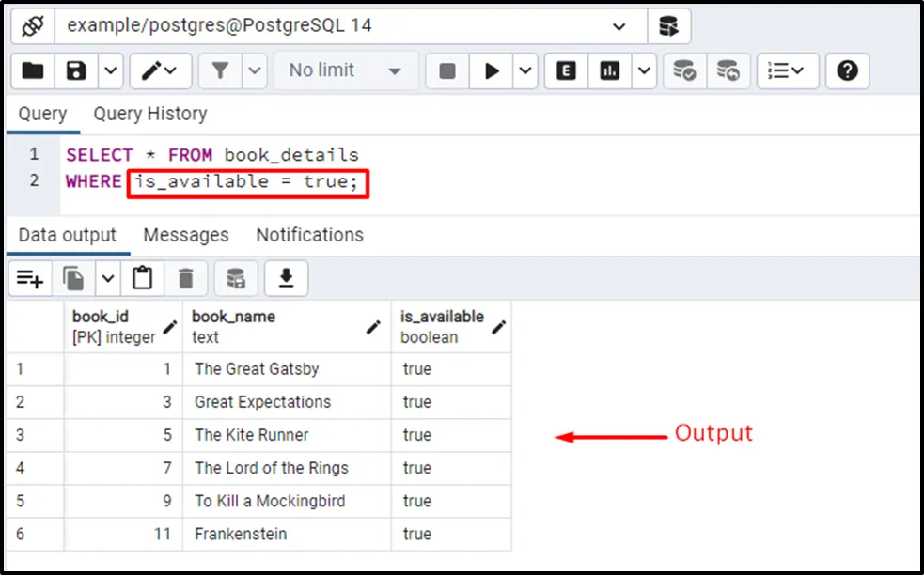Run the query with Execute button

click(491, 71)
